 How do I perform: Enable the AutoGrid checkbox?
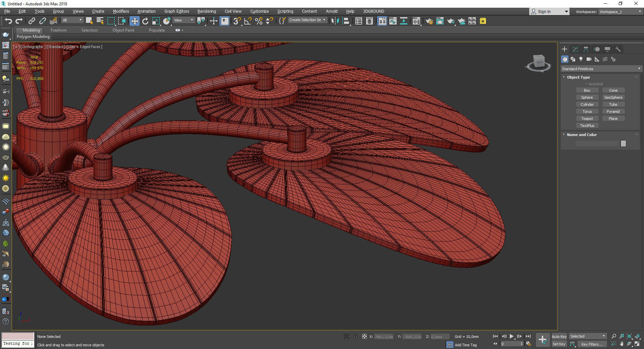(x=586, y=84)
